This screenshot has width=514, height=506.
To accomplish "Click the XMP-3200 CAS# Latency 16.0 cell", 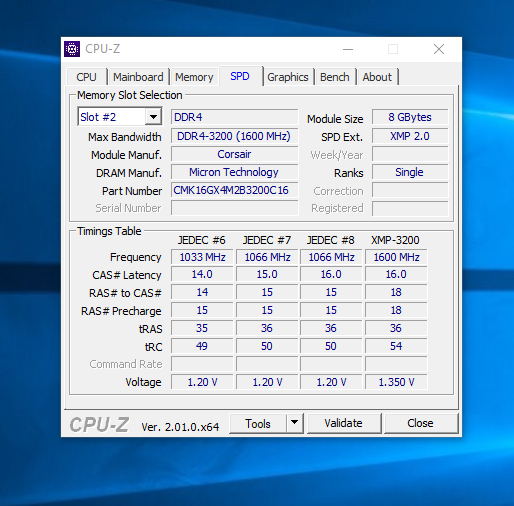I will tap(396, 274).
